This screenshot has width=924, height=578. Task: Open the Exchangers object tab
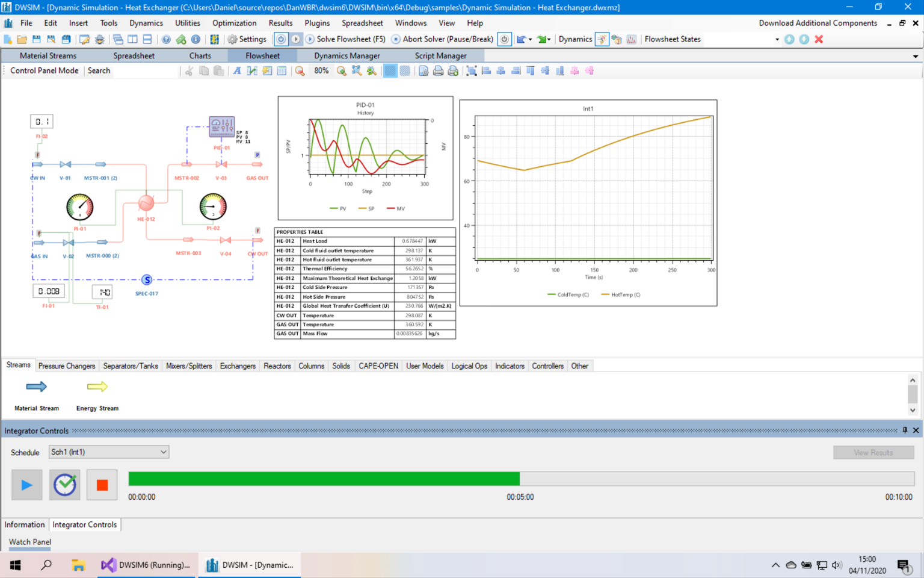click(x=238, y=365)
